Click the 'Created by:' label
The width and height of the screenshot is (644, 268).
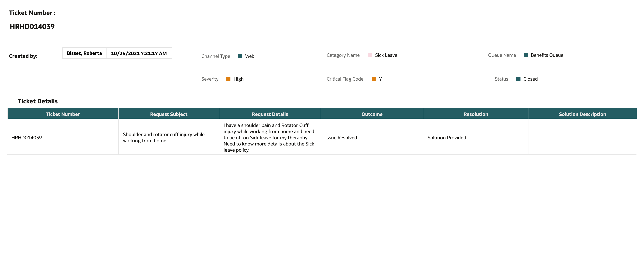23,56
